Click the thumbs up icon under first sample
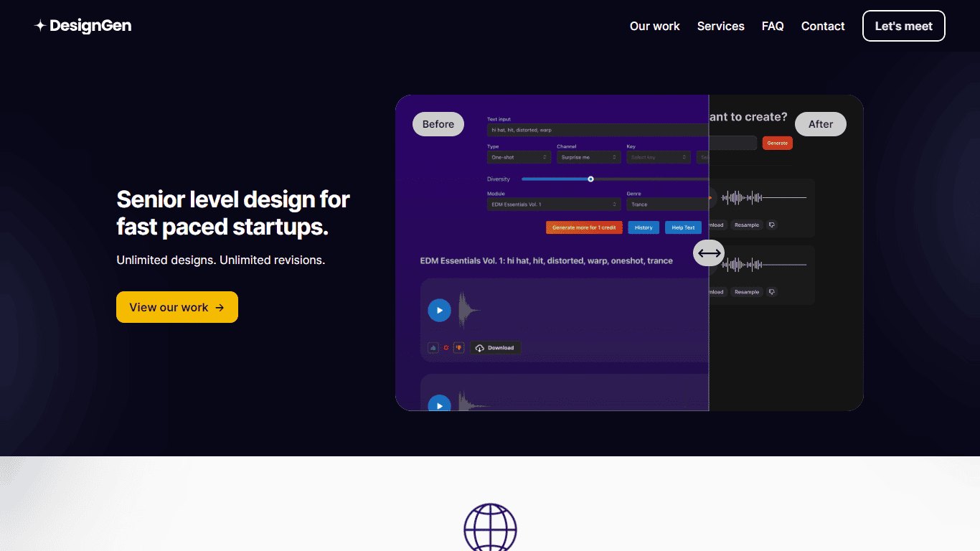Screen dimensions: 980x551 point(433,348)
